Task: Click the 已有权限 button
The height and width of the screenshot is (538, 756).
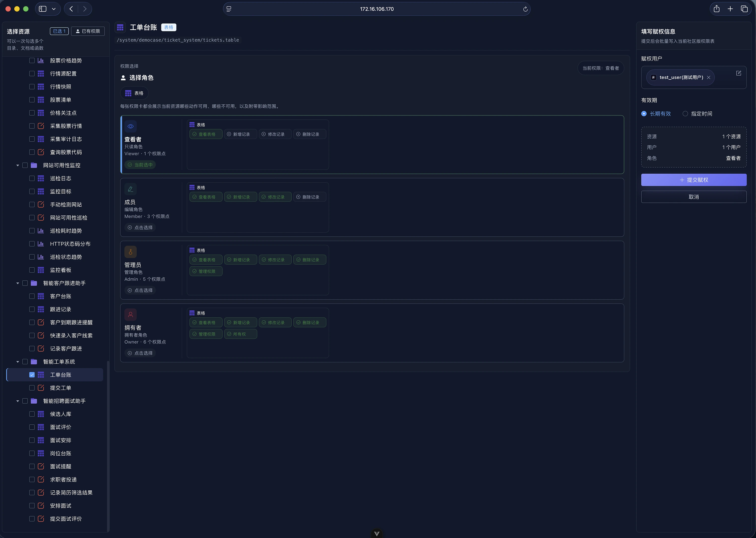Action: click(88, 31)
